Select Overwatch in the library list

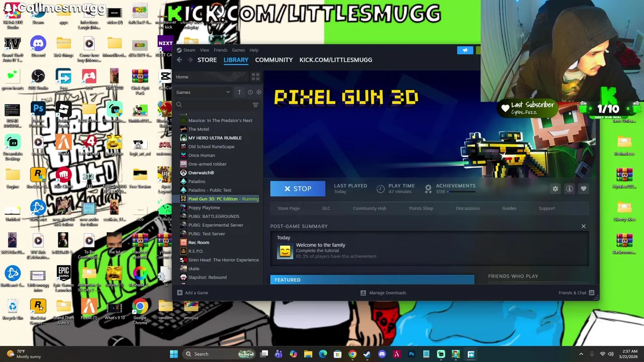(x=201, y=172)
